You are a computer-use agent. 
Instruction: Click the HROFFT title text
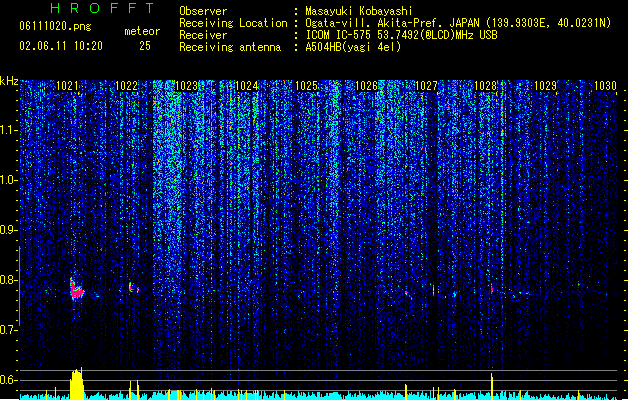coord(102,8)
